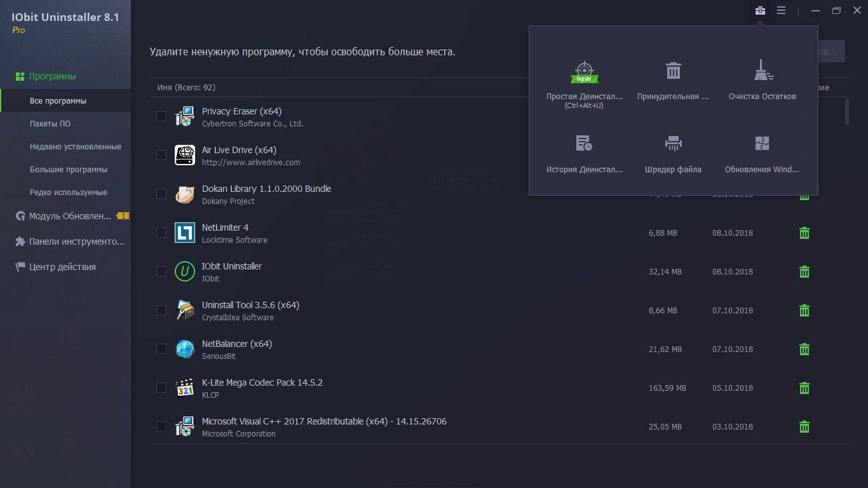Screen dimensions: 868x488
Task: Select the Dokan Library 1.1.0.2000 Bundle checkbox
Action: coord(161,194)
